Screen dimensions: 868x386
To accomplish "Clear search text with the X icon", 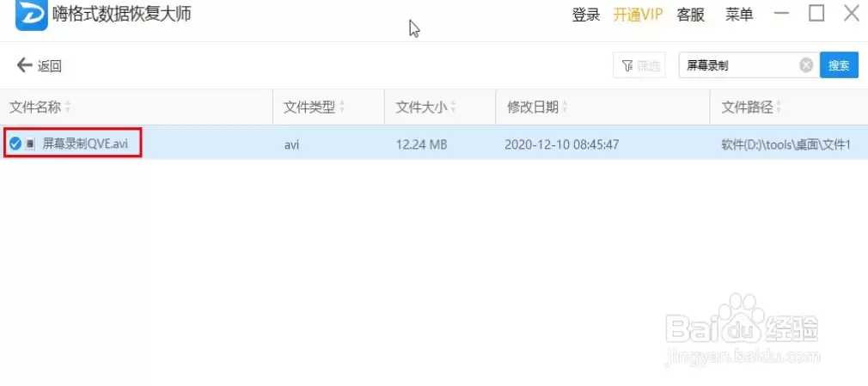I will (x=806, y=65).
